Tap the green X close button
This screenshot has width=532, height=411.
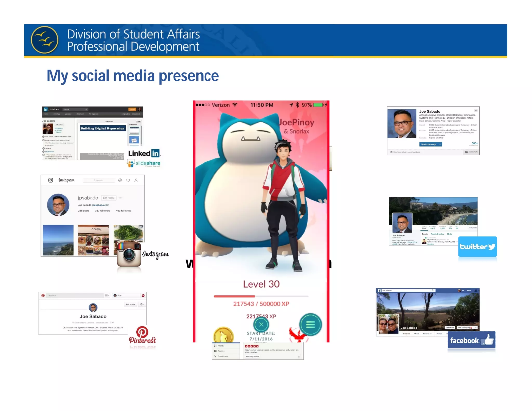click(x=261, y=324)
